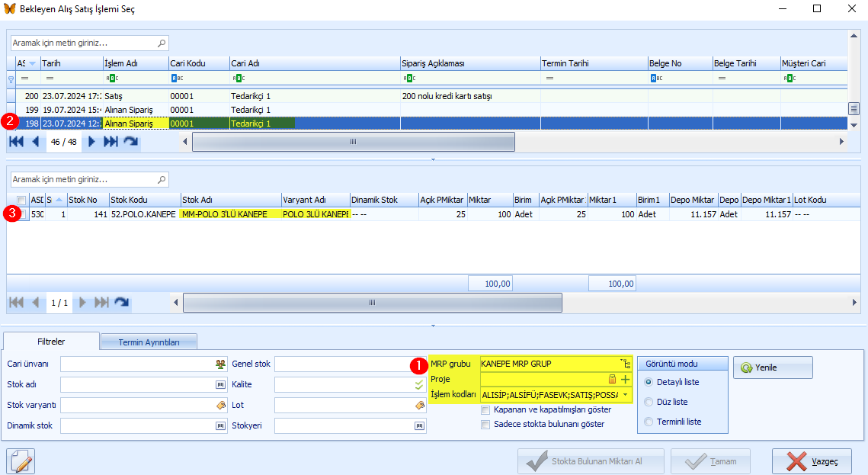The width and height of the screenshot is (868, 475).
Task: Select the Filtreler tab
Action: [52, 342]
